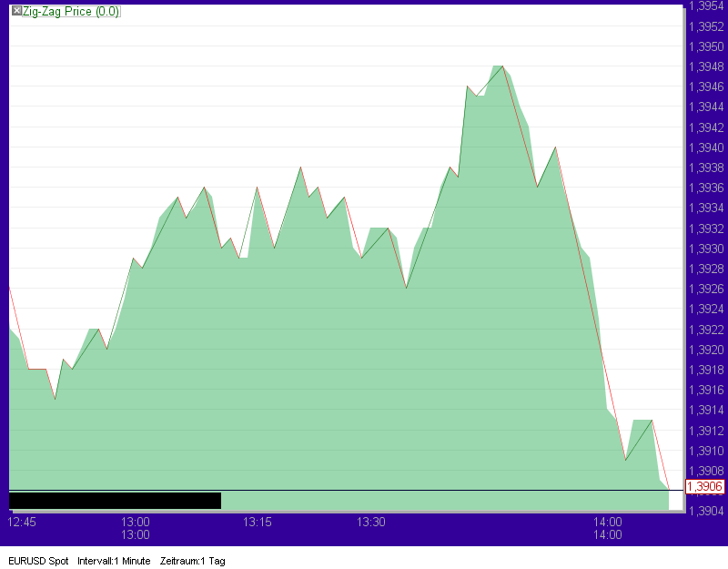Click the horizontal line at current price level
The height and width of the screenshot is (569, 728).
tap(364, 488)
